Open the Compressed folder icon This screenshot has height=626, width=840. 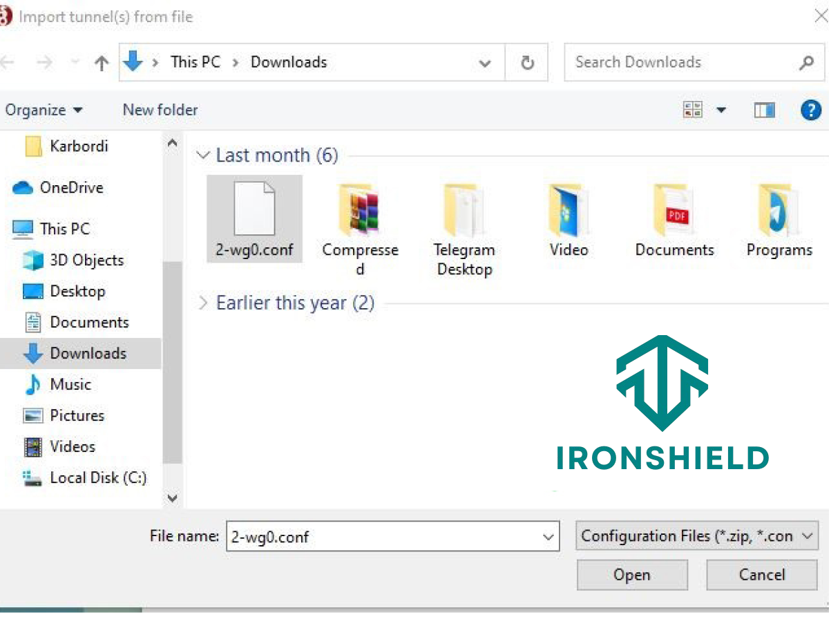click(360, 211)
